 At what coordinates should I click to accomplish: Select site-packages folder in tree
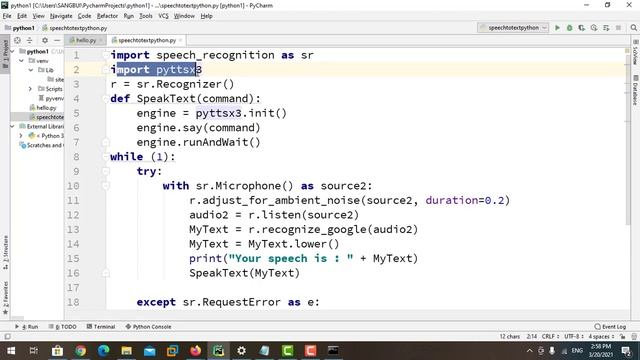[x=56, y=80]
